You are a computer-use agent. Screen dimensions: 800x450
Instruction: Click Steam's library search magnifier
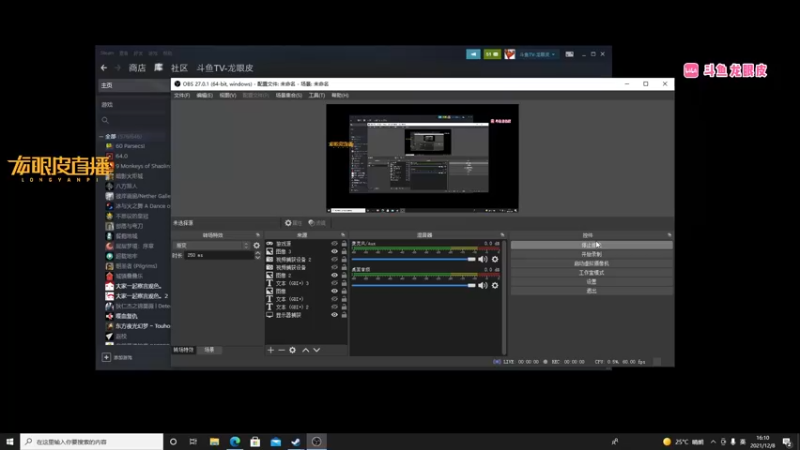tap(105, 120)
